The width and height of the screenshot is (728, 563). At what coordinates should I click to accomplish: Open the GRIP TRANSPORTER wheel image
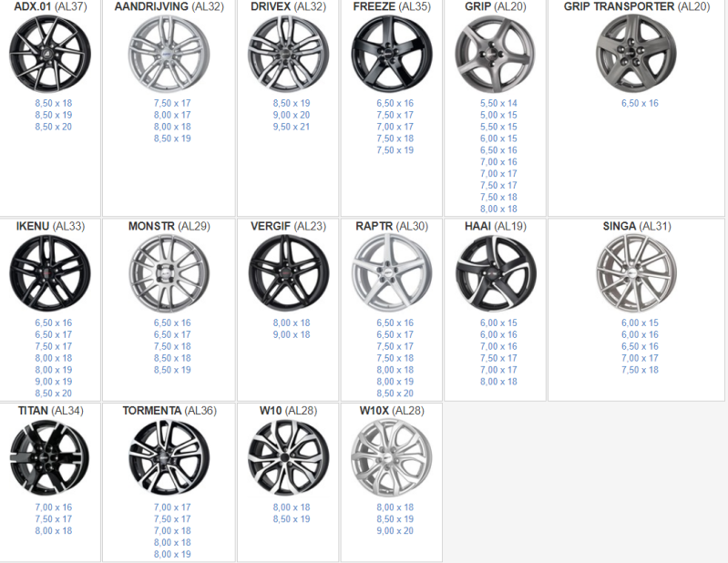(x=637, y=54)
